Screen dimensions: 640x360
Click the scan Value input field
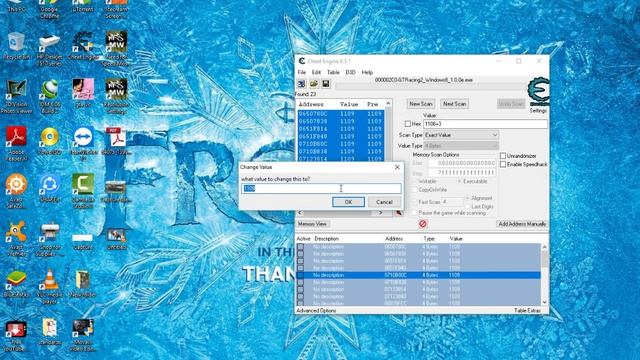[x=485, y=124]
